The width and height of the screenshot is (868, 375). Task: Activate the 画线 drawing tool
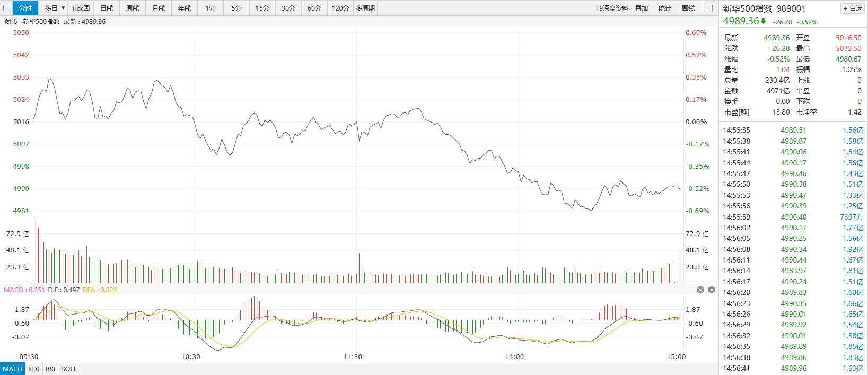click(x=688, y=8)
